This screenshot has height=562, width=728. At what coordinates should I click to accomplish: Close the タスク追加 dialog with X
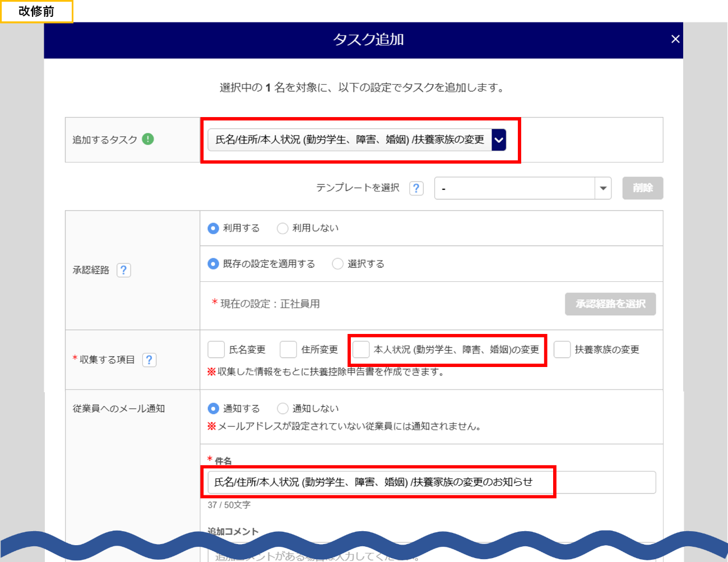point(675,39)
